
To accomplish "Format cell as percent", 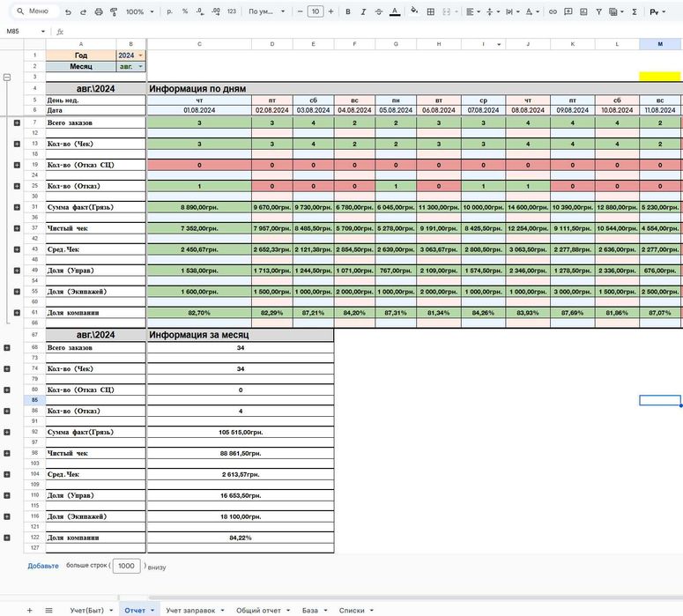I will [x=185, y=11].
